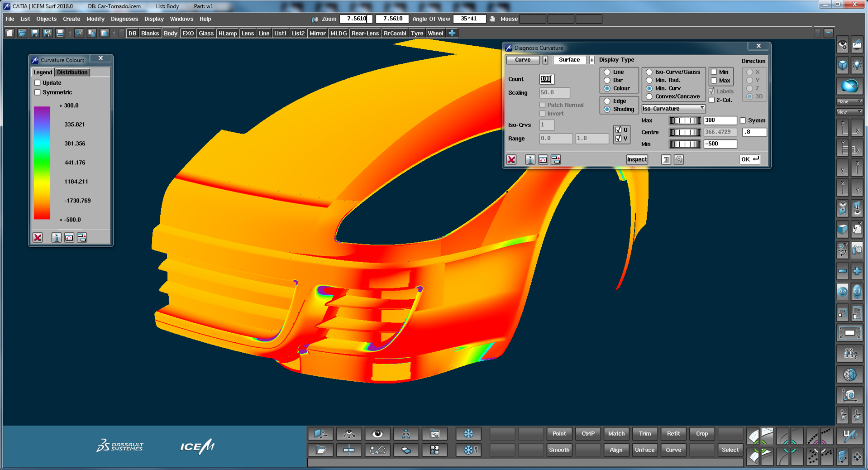The width and height of the screenshot is (868, 470).
Task: Expand the Plane dropdown in right sidebar
Action: [849, 101]
